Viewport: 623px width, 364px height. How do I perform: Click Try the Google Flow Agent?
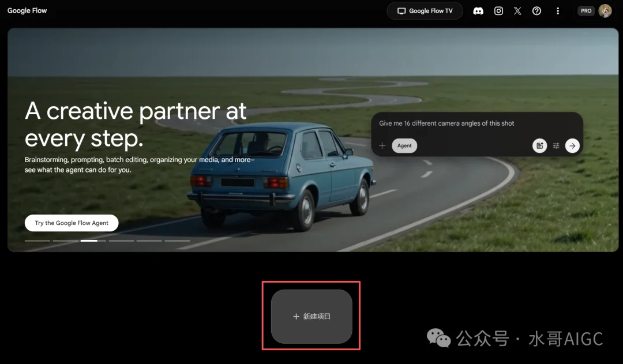coord(72,223)
